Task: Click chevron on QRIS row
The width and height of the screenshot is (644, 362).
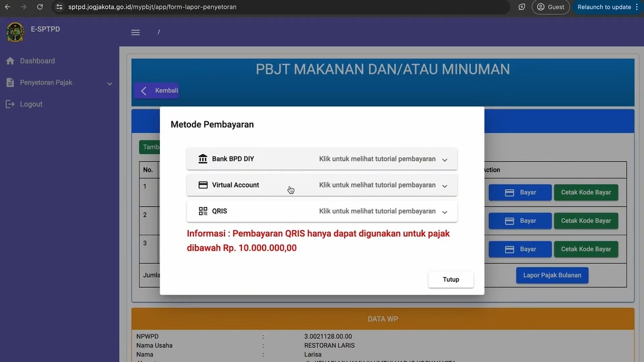Action: [x=445, y=212]
